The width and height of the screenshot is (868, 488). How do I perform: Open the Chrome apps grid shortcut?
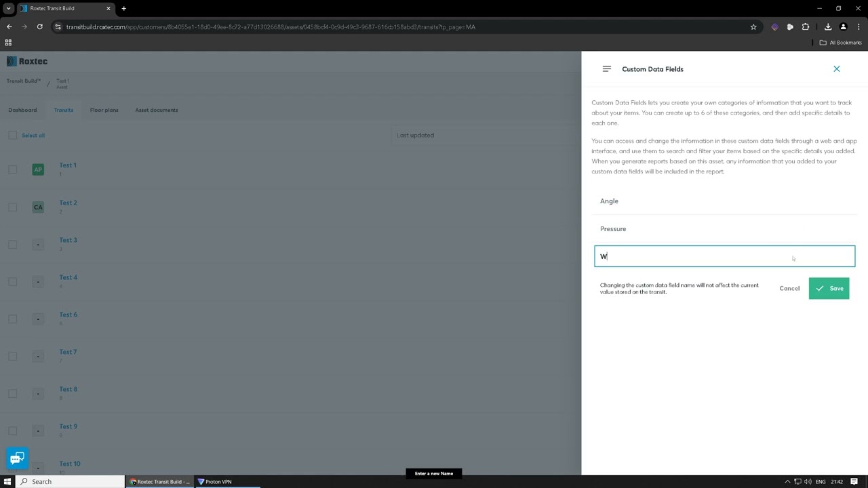pos(8,43)
